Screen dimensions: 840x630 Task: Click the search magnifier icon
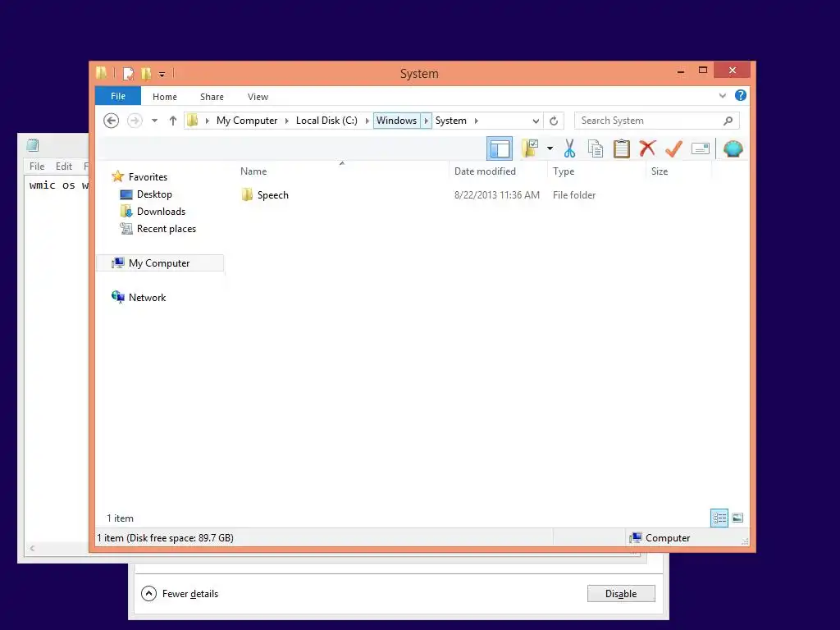[728, 121]
